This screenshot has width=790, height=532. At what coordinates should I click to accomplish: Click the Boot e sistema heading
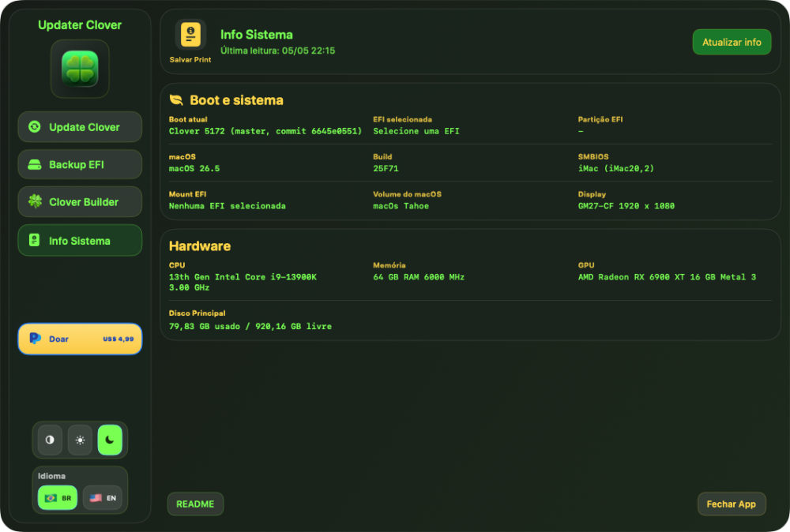236,100
